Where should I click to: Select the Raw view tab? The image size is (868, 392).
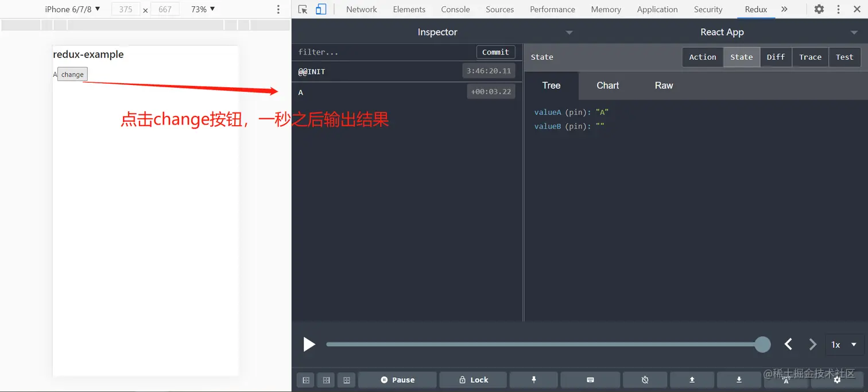664,86
